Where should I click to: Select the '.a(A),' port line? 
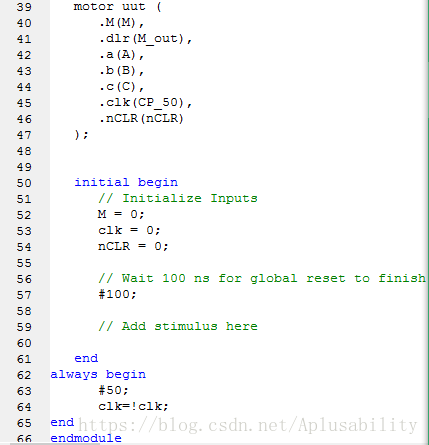coord(121,55)
